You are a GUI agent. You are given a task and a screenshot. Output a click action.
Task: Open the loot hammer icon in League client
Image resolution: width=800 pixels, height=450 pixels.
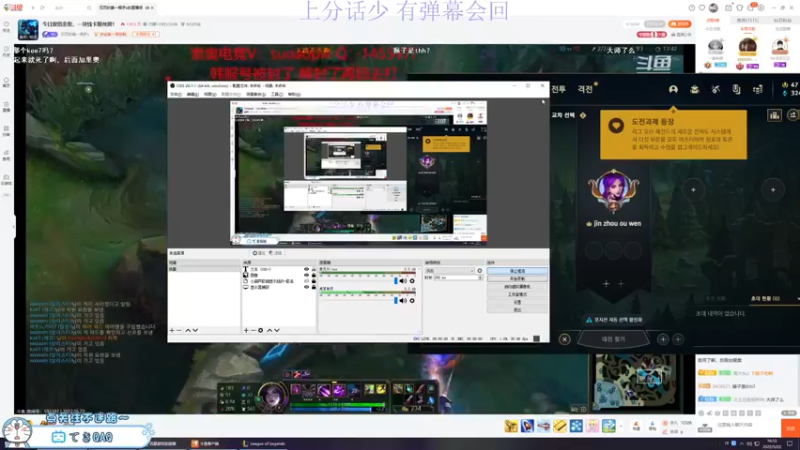click(715, 89)
